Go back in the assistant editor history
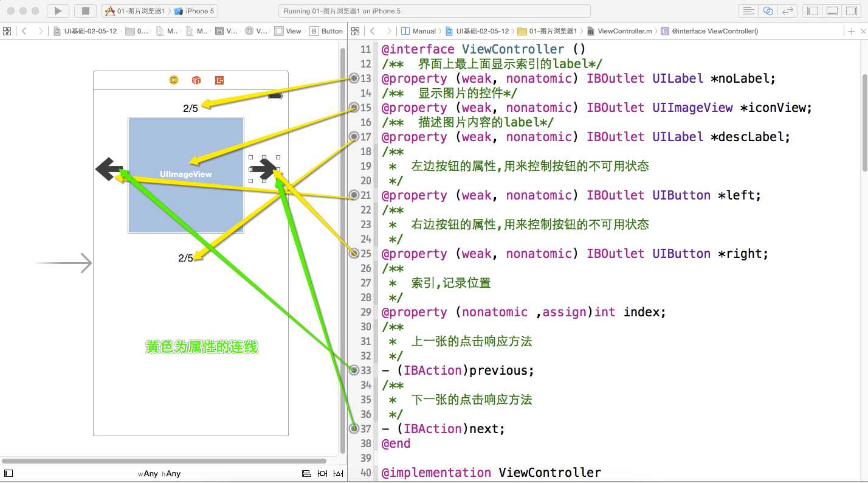The width and height of the screenshot is (868, 483). [x=373, y=31]
